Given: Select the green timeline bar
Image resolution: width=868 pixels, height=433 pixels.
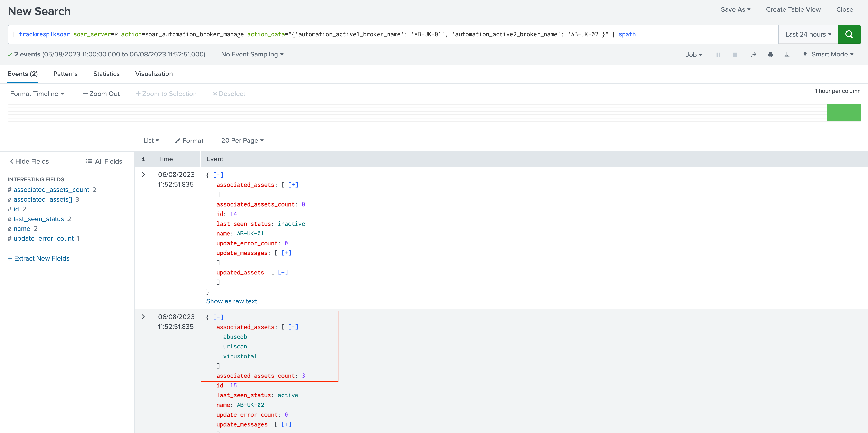Looking at the screenshot, I should coord(843,113).
